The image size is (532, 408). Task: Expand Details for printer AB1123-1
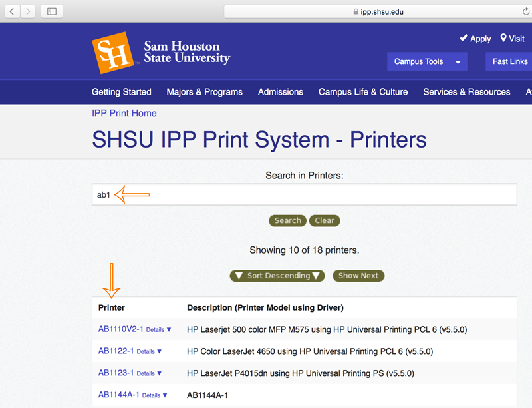coord(145,373)
